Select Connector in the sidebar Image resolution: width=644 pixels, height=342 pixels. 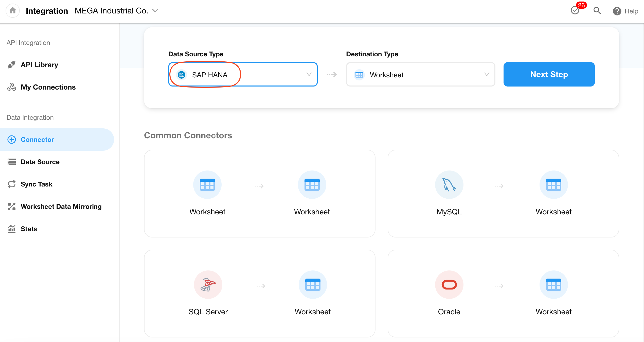click(x=57, y=140)
